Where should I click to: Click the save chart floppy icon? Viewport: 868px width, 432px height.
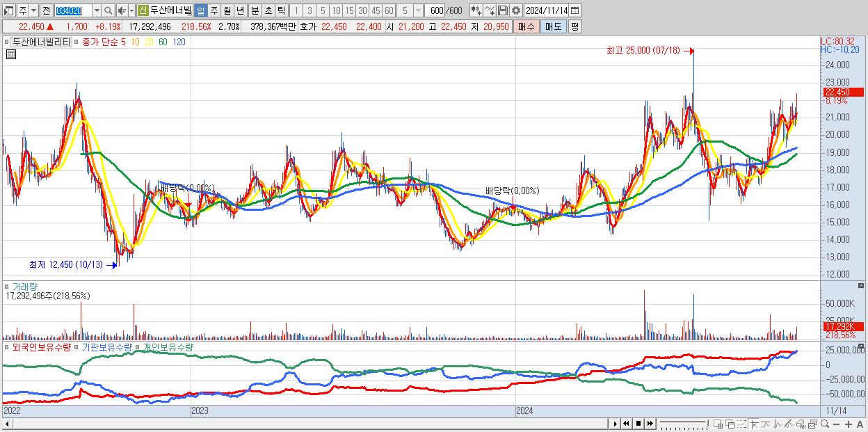503,11
